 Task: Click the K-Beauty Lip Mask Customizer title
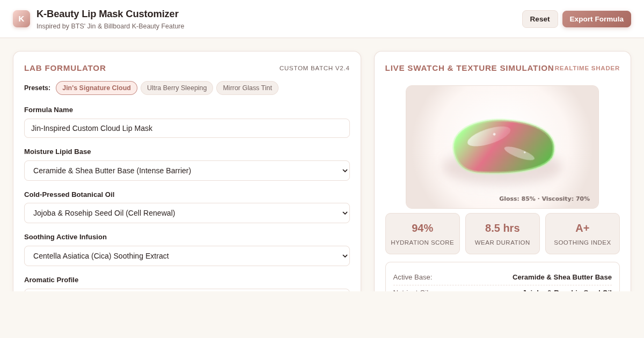pos(107,14)
